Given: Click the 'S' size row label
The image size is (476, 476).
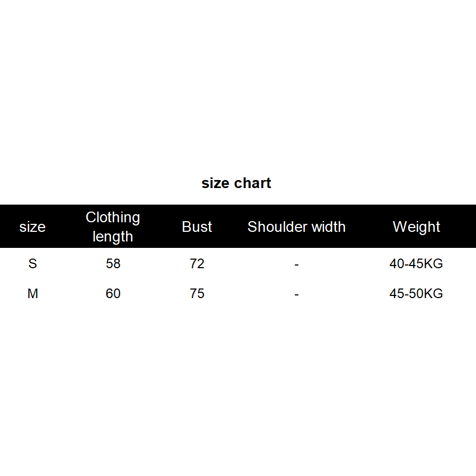Looking at the screenshot, I should click(x=33, y=263).
